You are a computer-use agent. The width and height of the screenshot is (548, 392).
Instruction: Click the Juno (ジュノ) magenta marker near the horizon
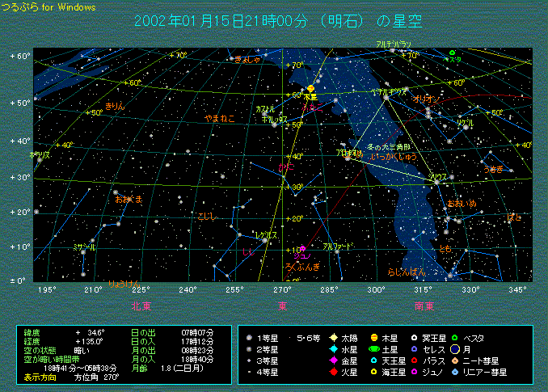click(302, 249)
